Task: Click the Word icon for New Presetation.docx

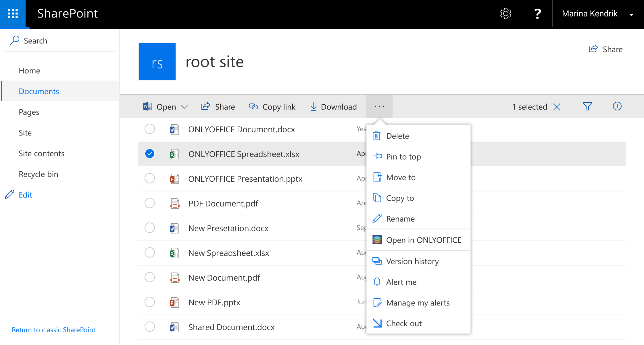Action: 174,228
